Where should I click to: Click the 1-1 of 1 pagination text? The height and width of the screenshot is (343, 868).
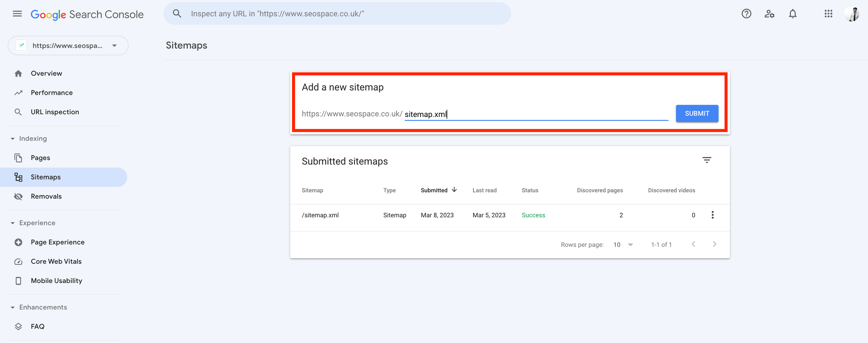click(x=661, y=245)
